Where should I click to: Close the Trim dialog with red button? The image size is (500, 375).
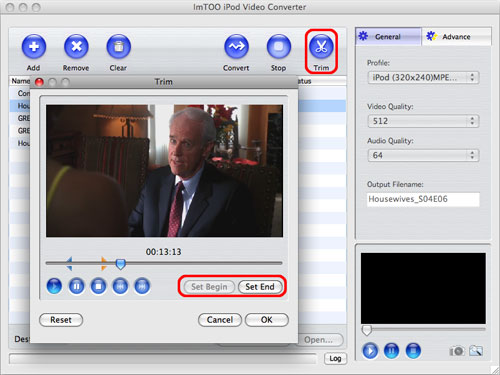[39, 82]
